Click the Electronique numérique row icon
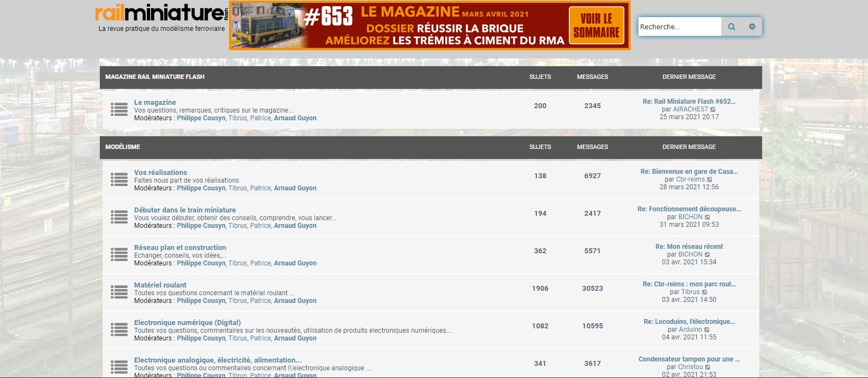The image size is (868, 378). pyautogui.click(x=119, y=329)
